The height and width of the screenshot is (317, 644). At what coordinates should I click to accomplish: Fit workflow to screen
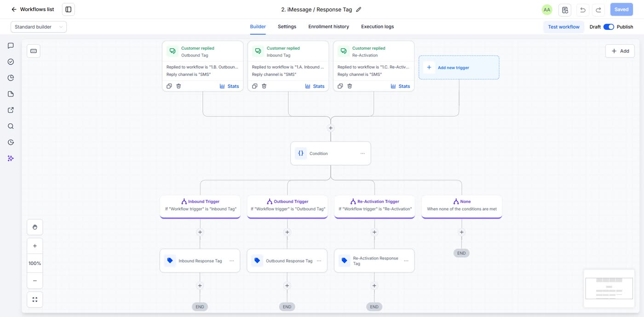(35, 300)
